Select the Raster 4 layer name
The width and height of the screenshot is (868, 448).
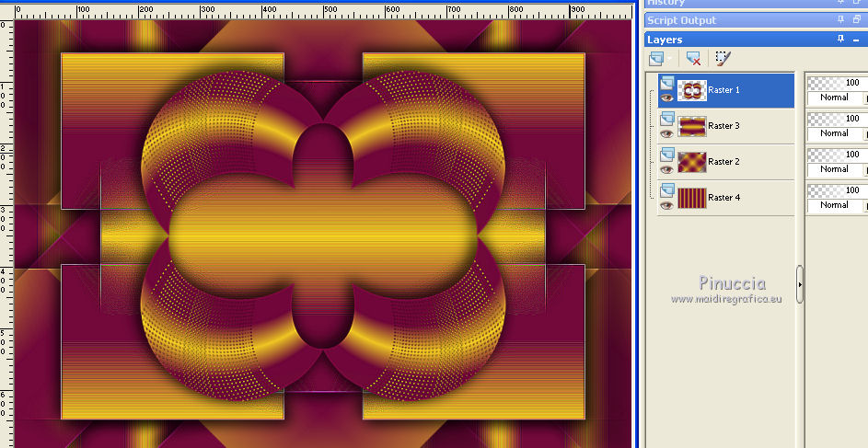click(723, 198)
